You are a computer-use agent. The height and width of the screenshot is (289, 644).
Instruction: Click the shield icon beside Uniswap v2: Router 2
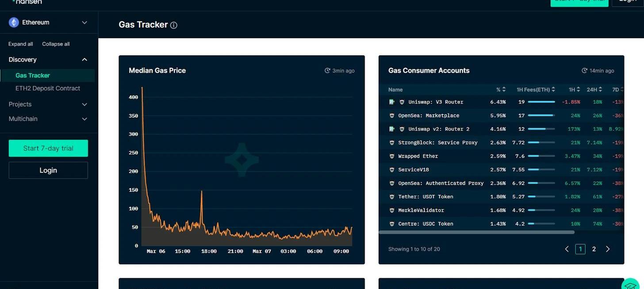402,129
